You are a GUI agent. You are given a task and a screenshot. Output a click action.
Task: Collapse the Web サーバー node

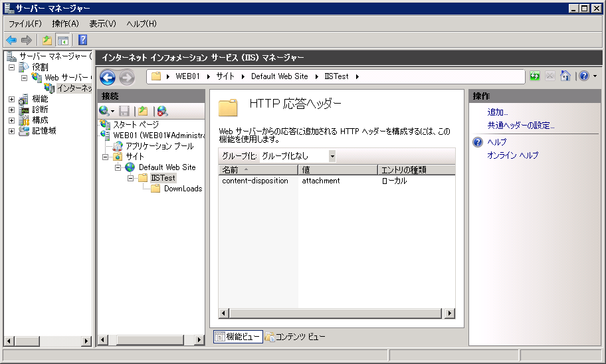(x=24, y=78)
